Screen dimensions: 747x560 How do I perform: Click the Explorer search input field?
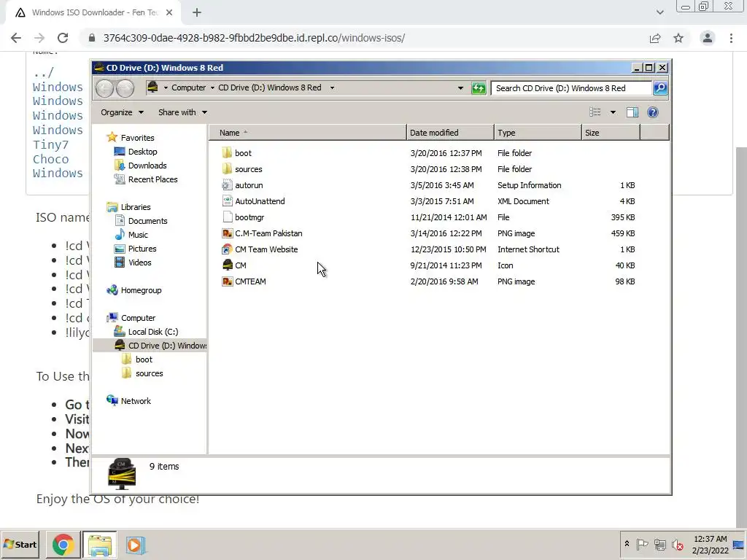point(571,88)
